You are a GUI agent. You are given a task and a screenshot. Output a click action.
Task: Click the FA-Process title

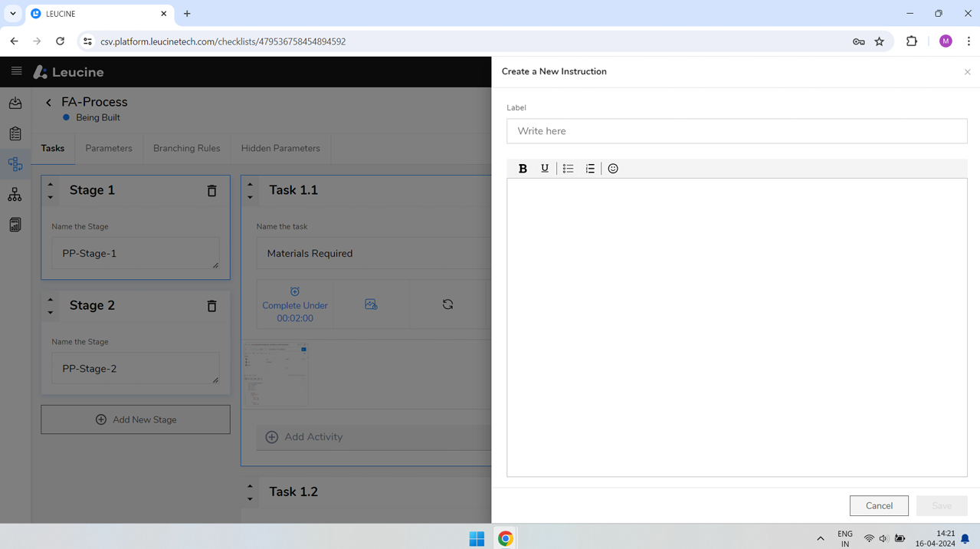click(x=94, y=102)
